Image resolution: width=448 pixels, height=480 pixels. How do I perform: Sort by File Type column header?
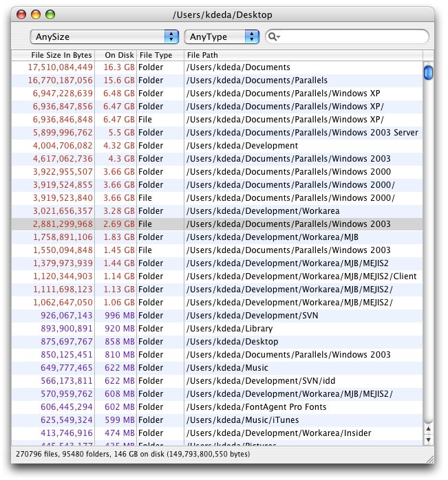pyautogui.click(x=160, y=55)
